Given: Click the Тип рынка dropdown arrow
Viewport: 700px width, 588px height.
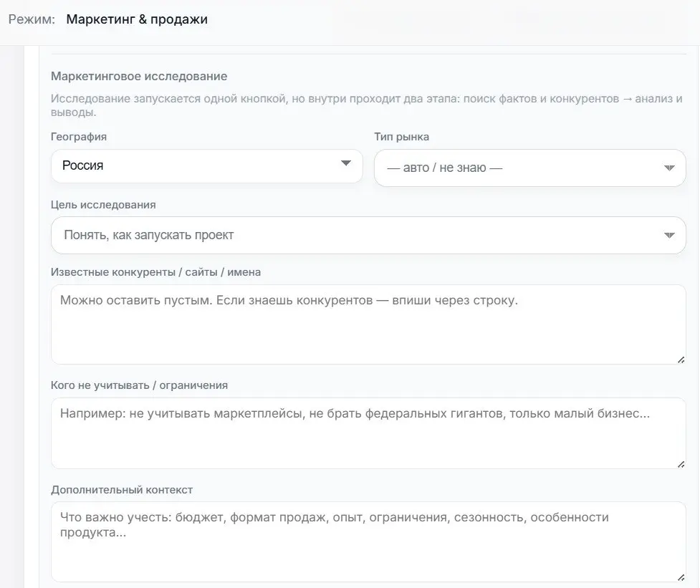Looking at the screenshot, I should pyautogui.click(x=668, y=168).
